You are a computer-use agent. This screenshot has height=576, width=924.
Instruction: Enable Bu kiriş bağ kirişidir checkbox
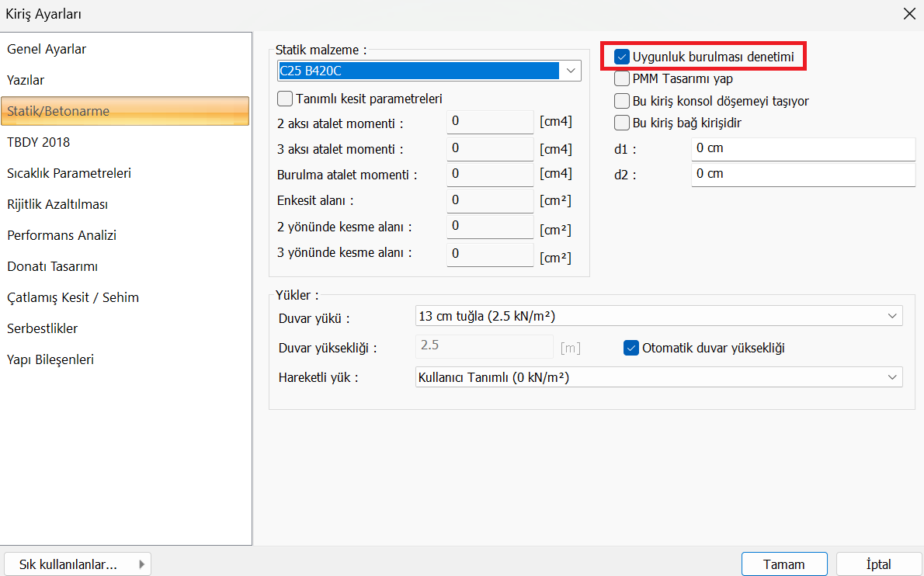coord(622,123)
